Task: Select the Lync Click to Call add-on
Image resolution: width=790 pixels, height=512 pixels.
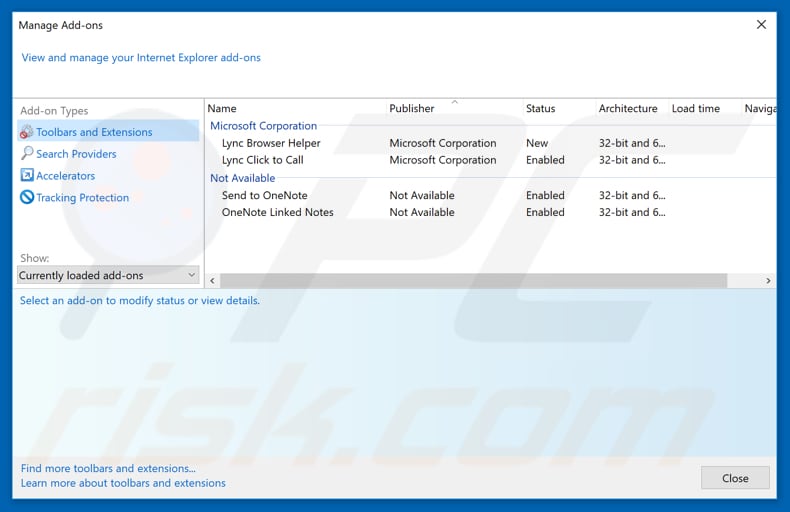Action: (x=262, y=160)
